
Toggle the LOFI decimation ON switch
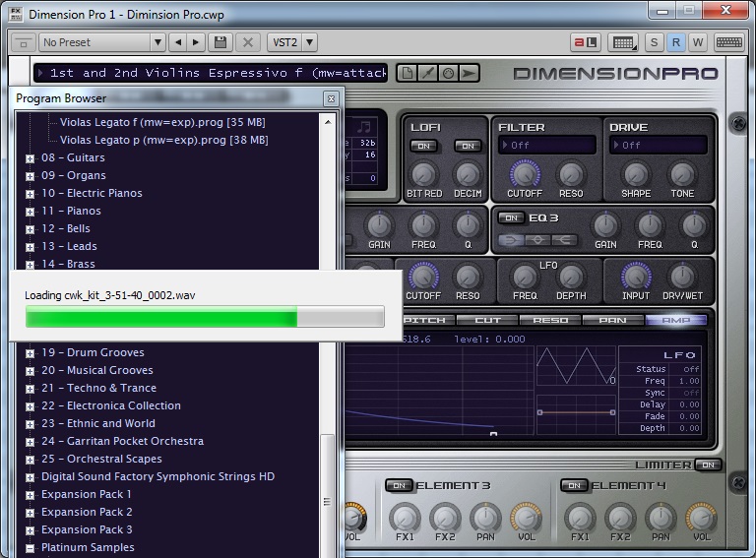coord(468,146)
